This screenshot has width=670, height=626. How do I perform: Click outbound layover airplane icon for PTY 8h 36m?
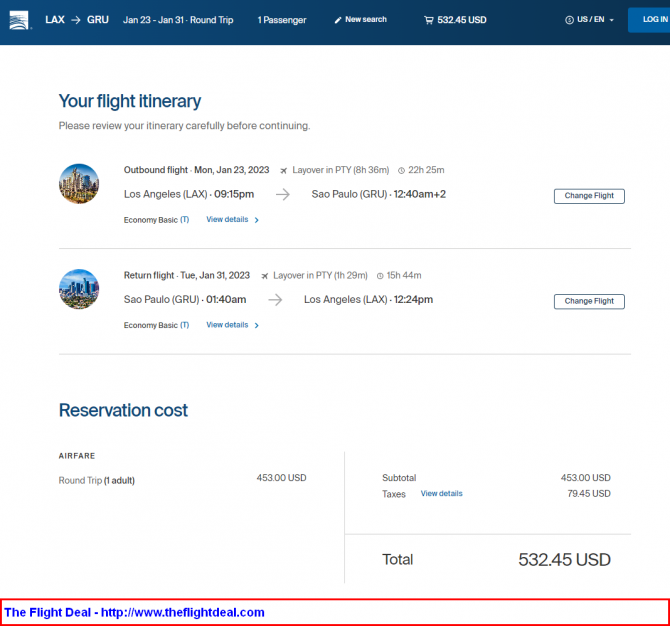coord(283,170)
